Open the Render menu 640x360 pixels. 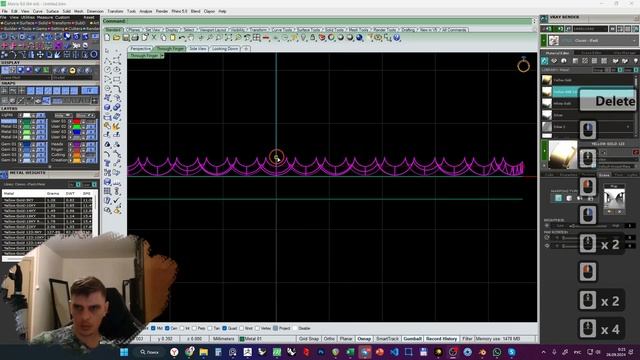(162, 11)
